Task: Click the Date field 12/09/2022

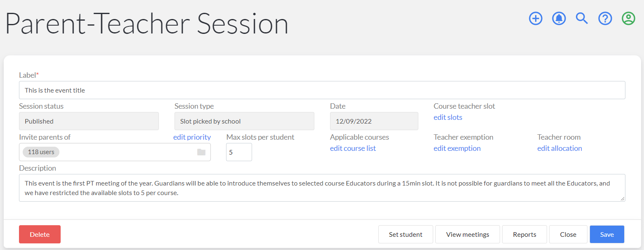Action: click(x=374, y=121)
